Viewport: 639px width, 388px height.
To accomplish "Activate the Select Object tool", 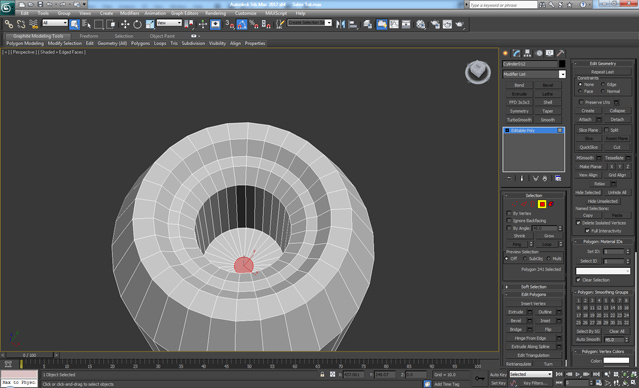I will click(74, 24).
